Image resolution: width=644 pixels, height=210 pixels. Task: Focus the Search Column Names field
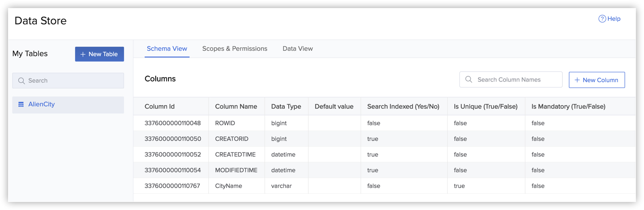pos(516,79)
